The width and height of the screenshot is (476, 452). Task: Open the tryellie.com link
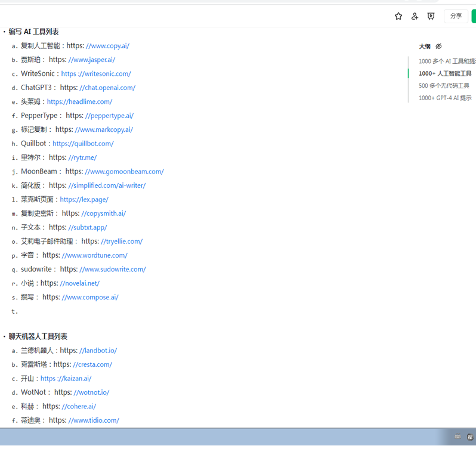[122, 242]
